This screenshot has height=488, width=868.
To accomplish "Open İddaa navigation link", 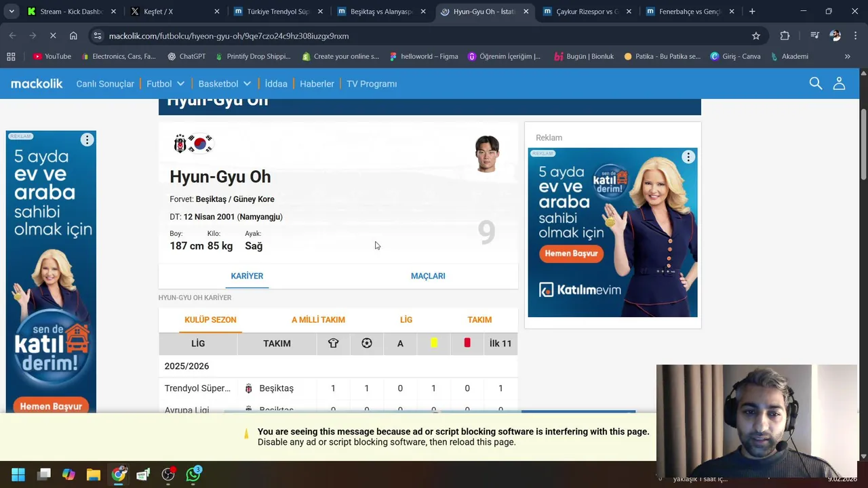I will [x=276, y=83].
